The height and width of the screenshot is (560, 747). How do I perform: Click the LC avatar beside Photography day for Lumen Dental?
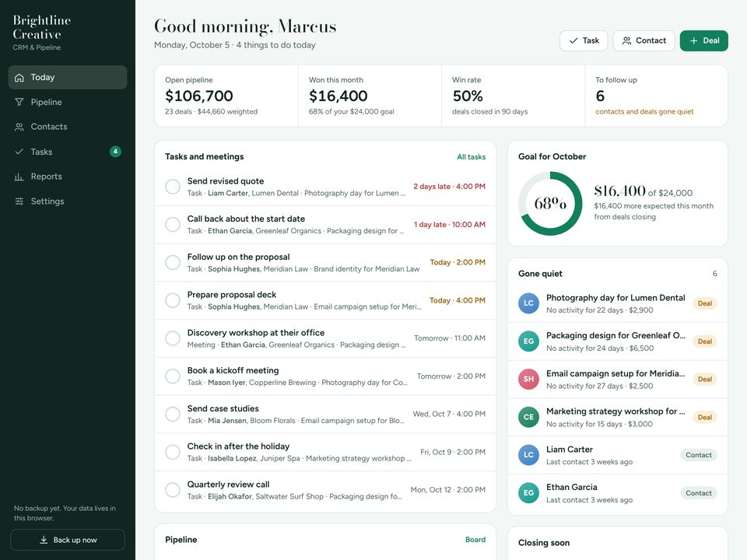coord(528,303)
